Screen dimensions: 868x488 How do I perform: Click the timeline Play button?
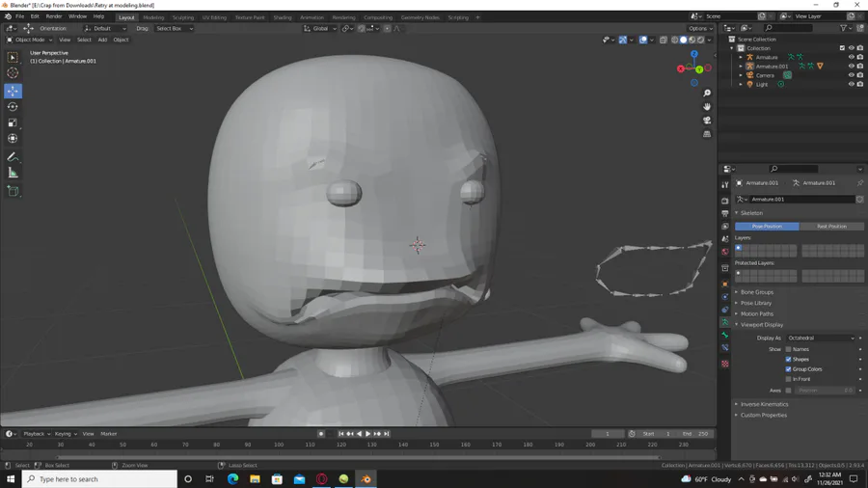(x=367, y=434)
